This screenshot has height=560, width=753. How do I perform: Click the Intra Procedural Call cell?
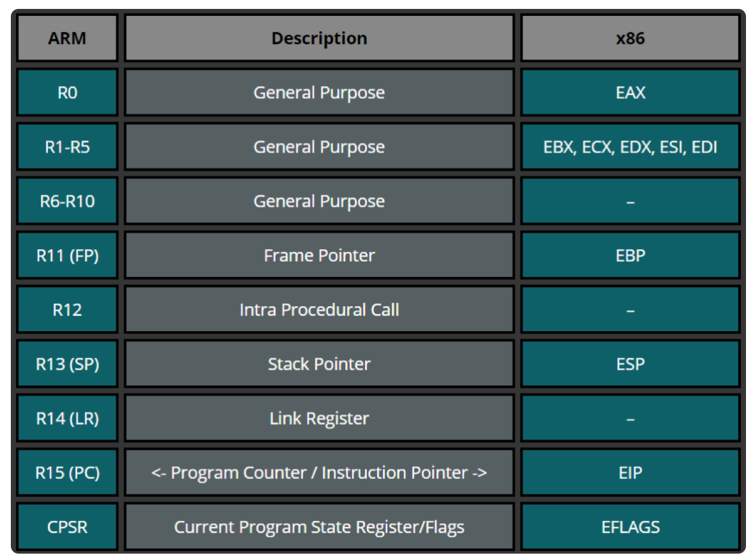click(319, 310)
